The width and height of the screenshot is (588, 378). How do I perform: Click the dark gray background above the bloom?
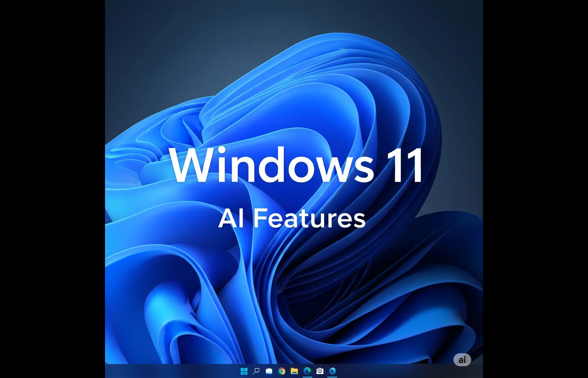coord(175,35)
